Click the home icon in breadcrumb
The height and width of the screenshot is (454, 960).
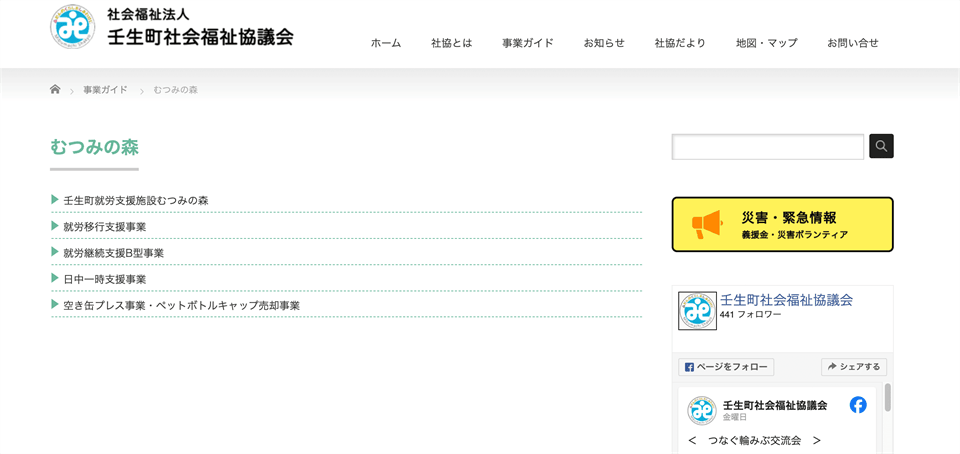pos(55,89)
